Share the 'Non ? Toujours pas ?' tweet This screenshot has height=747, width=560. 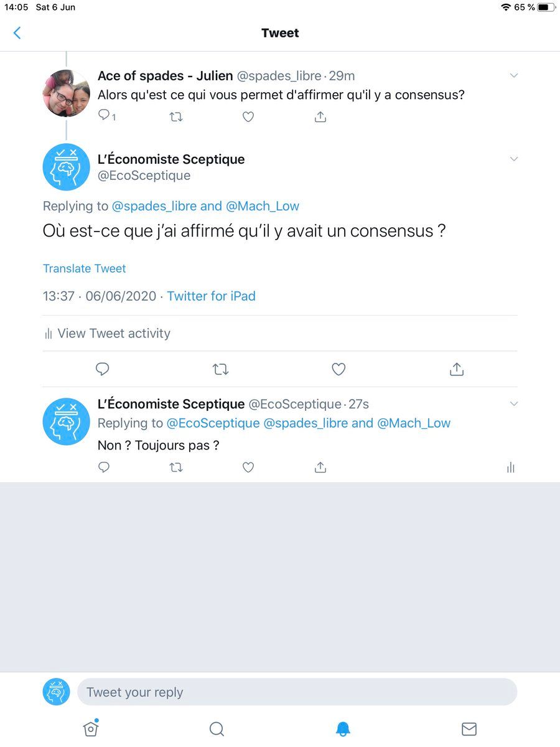click(320, 467)
